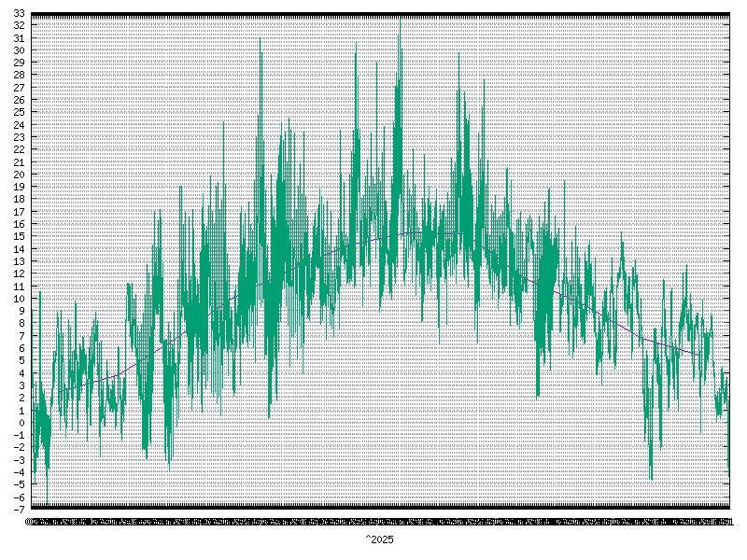Select the -7 value on the y-axis
The image size is (747, 560).
pyautogui.click(x=19, y=509)
